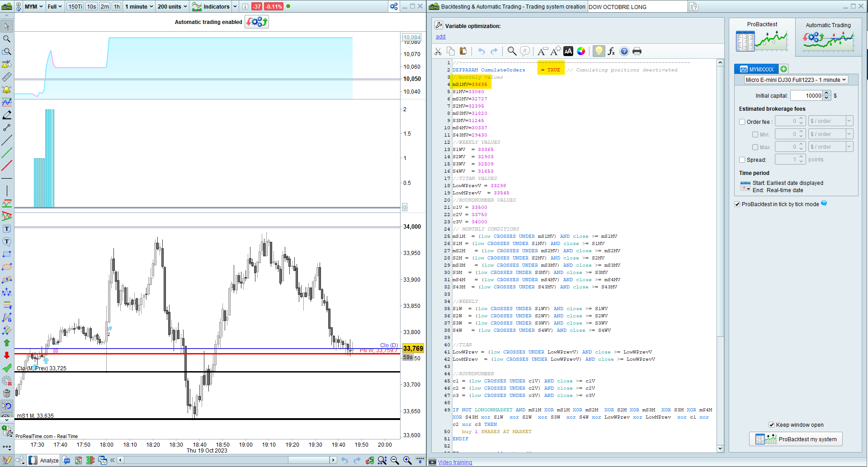This screenshot has width=868, height=467.
Task: Switch chart to 2m timeframe
Action: pos(104,7)
